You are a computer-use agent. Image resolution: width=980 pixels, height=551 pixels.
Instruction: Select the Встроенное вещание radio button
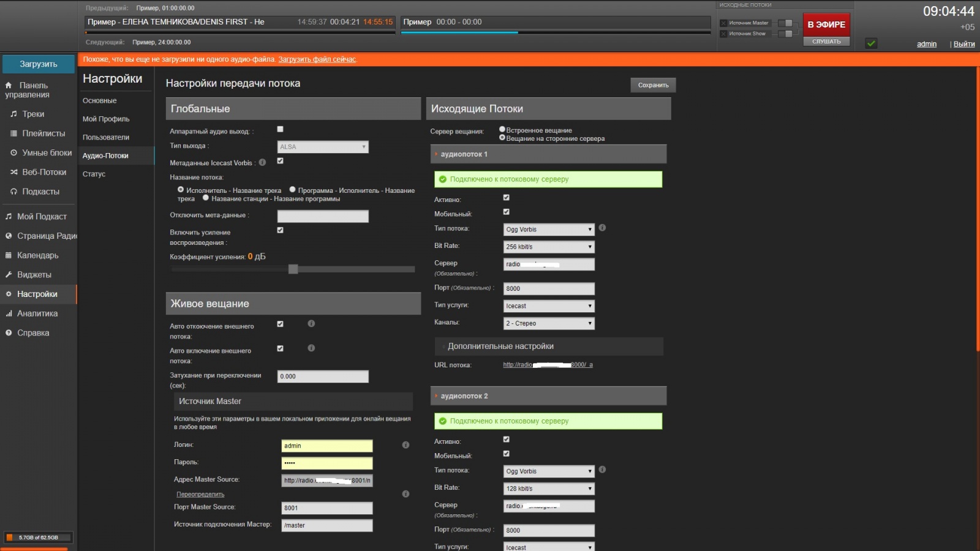coord(502,129)
